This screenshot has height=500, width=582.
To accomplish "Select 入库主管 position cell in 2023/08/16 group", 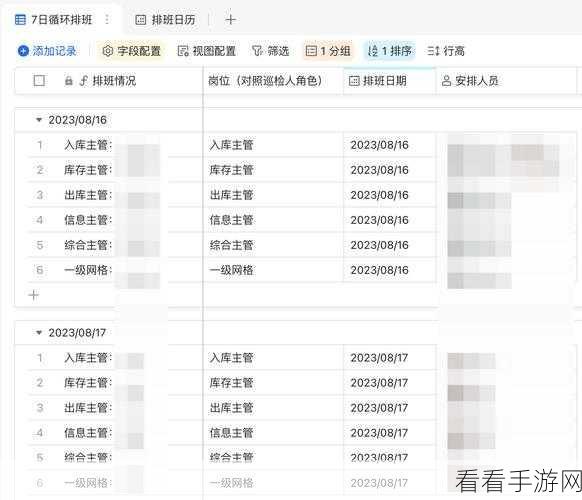I will (273, 145).
